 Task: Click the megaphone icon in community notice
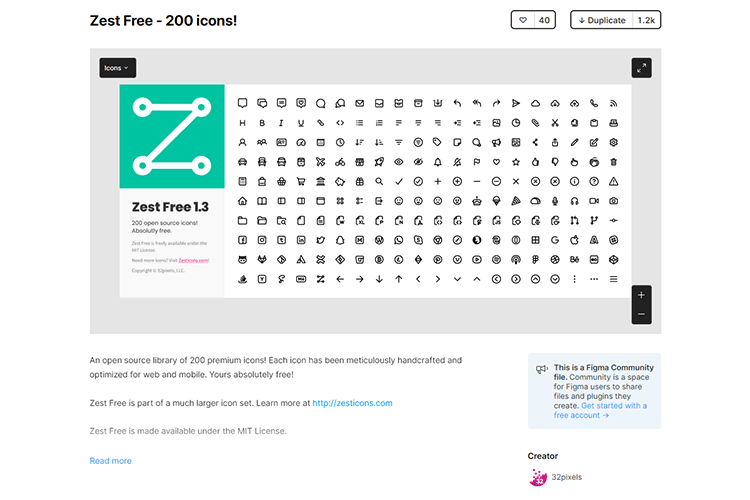point(542,369)
